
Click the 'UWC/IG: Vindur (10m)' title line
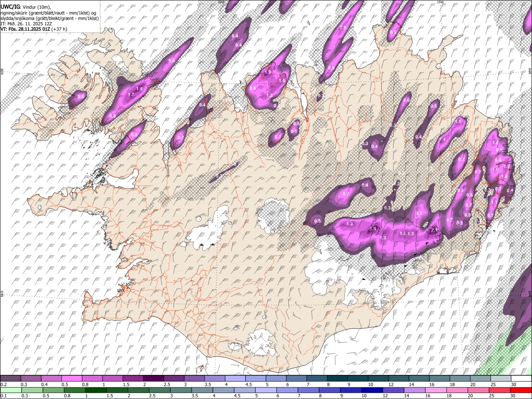point(26,7)
